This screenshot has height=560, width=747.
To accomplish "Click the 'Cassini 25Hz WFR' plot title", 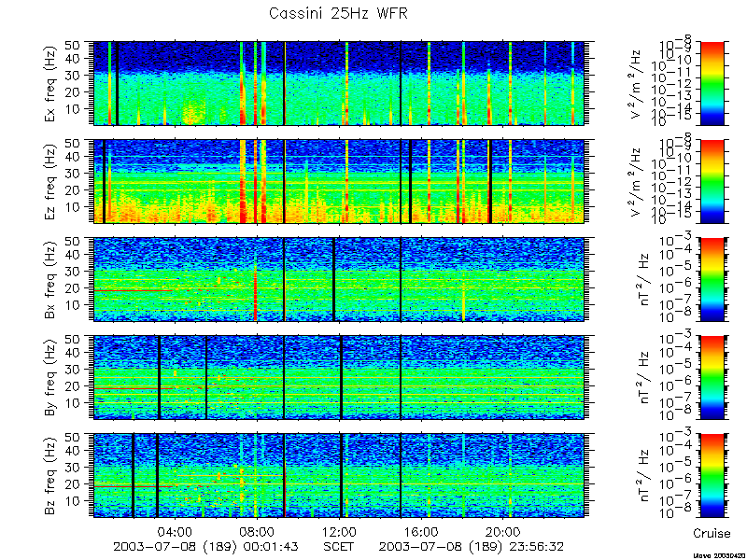I will (x=338, y=13).
